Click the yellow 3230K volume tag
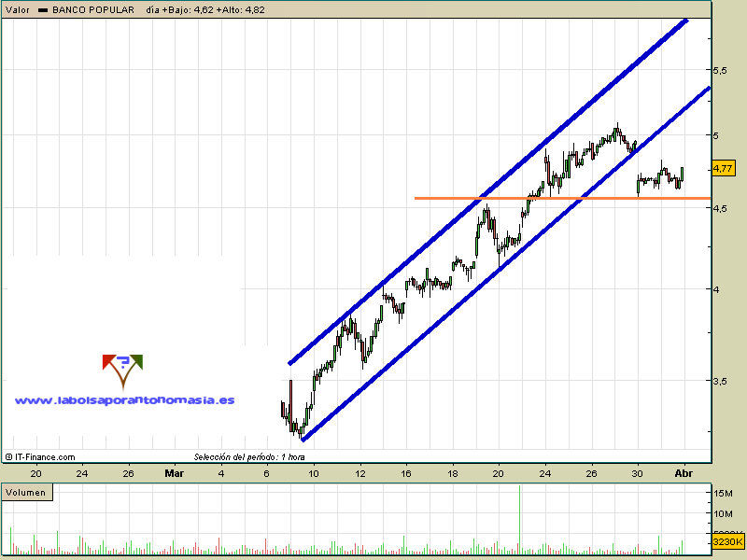 click(728, 541)
